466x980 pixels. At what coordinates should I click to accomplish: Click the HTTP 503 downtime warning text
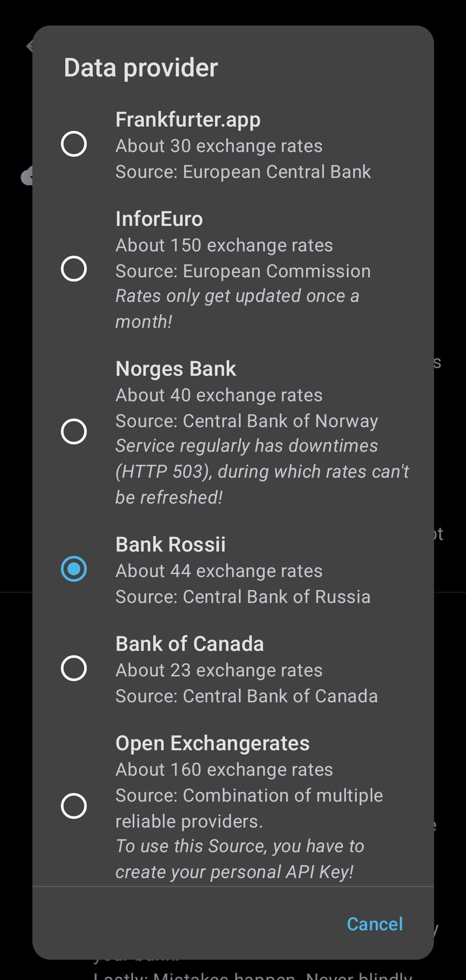(262, 472)
